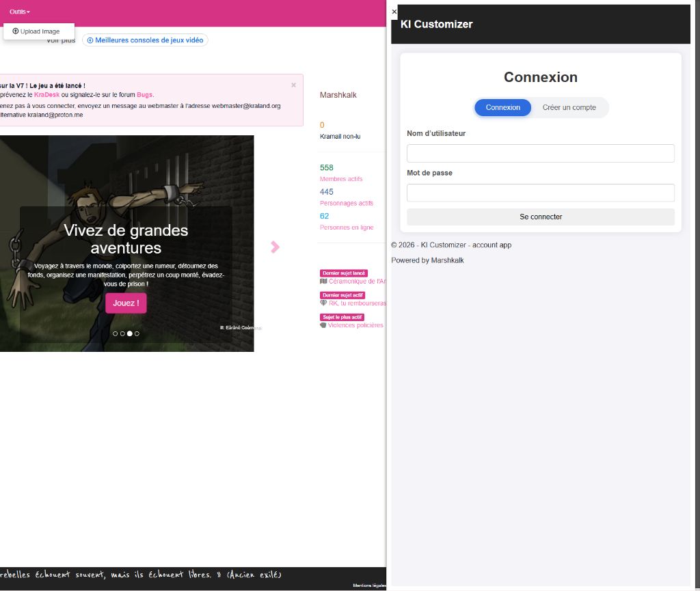The image size is (700, 591).
Task: Click the fist icon beside Violences policières
Action: pyautogui.click(x=323, y=325)
